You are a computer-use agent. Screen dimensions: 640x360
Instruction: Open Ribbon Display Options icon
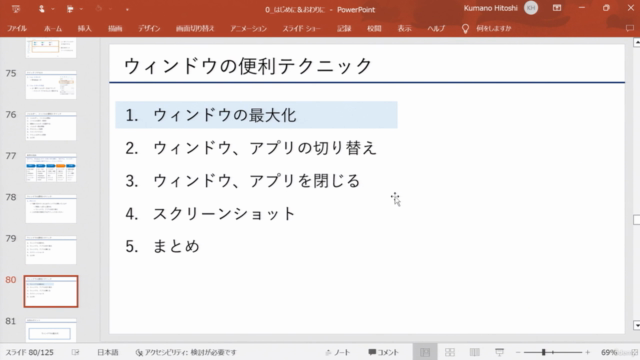click(557, 8)
